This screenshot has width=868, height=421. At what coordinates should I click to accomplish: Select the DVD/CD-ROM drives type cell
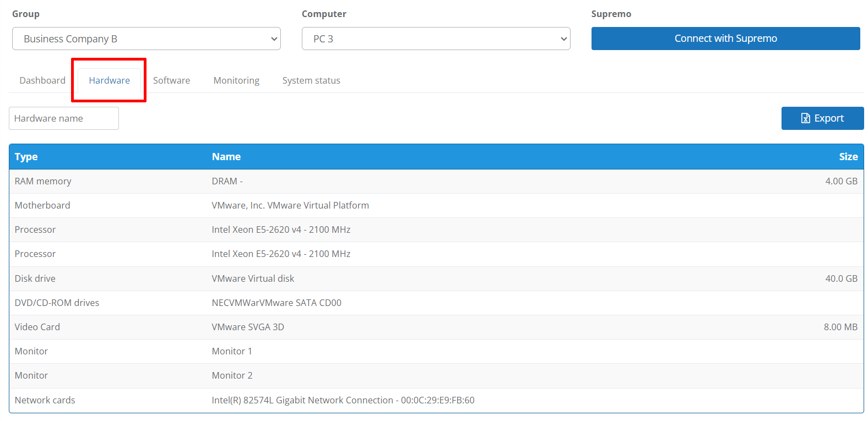pyautogui.click(x=57, y=303)
